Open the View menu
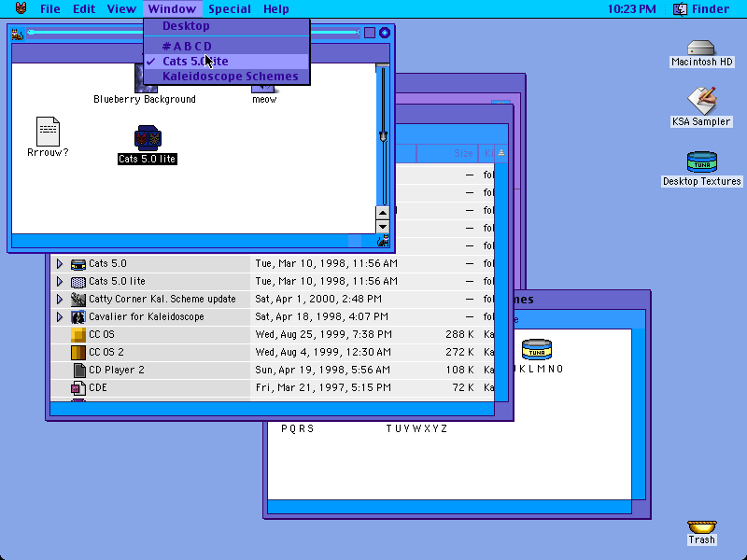The height and width of the screenshot is (560, 747). (x=121, y=8)
